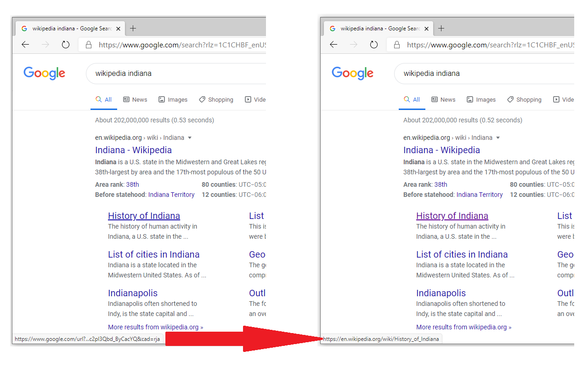Open Shopping results in right window
588x368 pixels.
[x=524, y=99]
